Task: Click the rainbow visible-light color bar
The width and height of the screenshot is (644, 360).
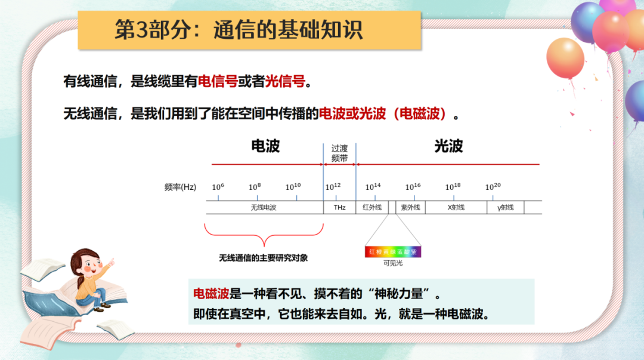Action: [x=393, y=252]
